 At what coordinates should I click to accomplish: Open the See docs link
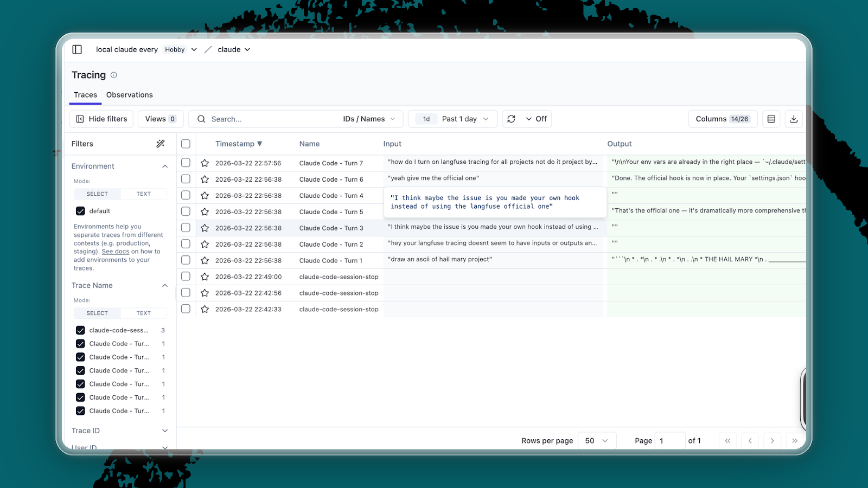click(x=116, y=252)
